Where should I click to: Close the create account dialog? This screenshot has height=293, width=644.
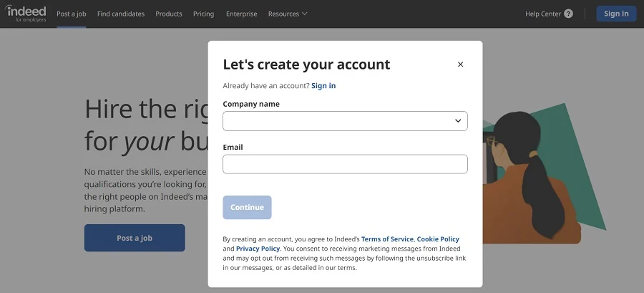pos(460,64)
